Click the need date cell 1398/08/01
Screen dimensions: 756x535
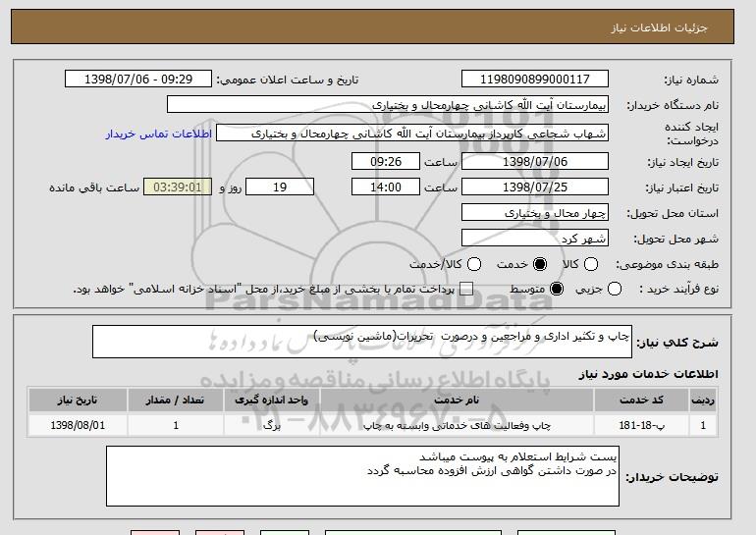78,426
